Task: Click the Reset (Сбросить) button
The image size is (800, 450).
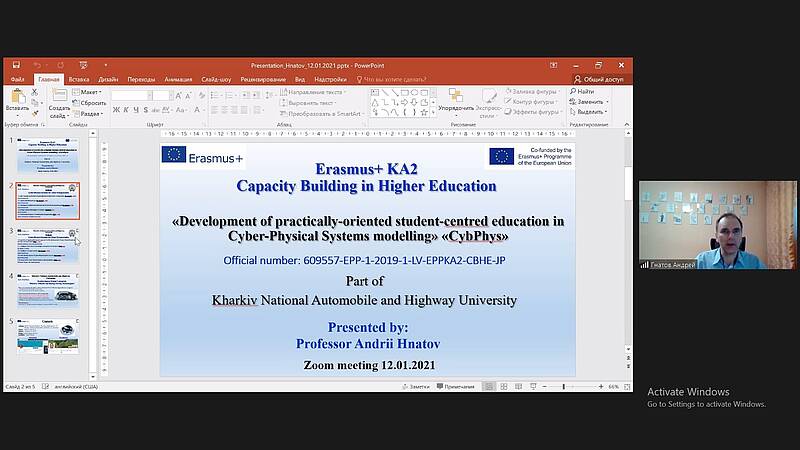Action: 89,103
